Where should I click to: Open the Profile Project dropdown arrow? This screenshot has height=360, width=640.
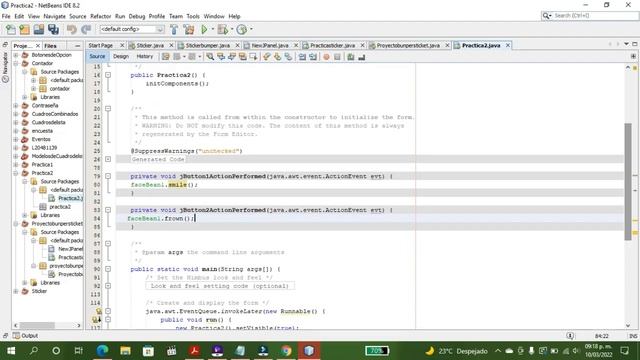pyautogui.click(x=251, y=29)
